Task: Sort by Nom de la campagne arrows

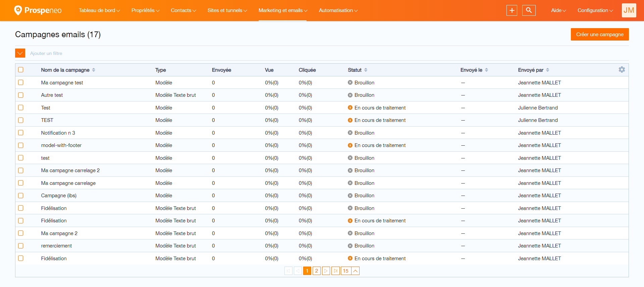Action: 94,70
